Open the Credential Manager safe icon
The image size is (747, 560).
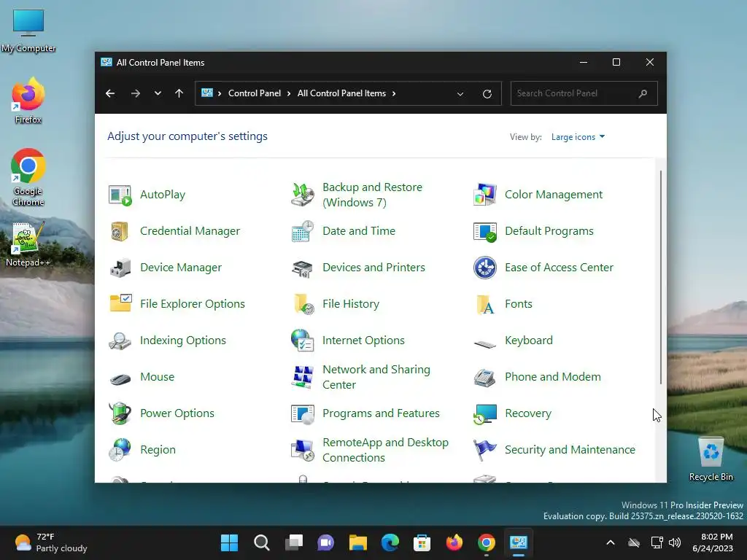120,231
